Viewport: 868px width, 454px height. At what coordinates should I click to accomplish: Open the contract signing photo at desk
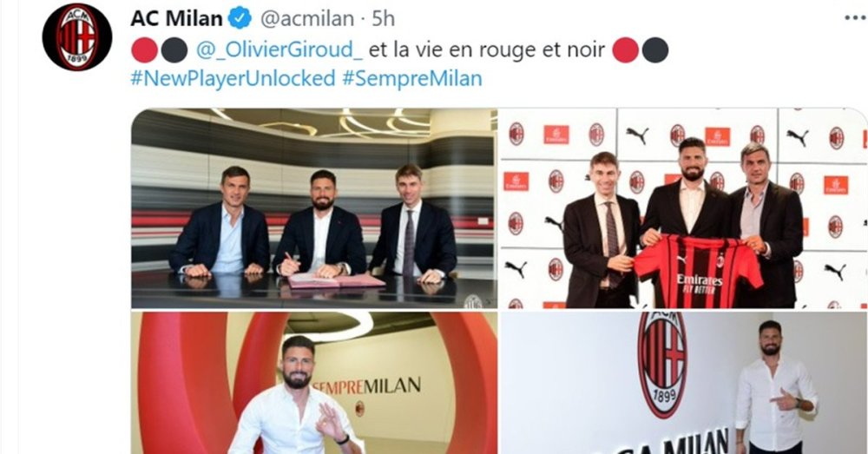point(314,208)
